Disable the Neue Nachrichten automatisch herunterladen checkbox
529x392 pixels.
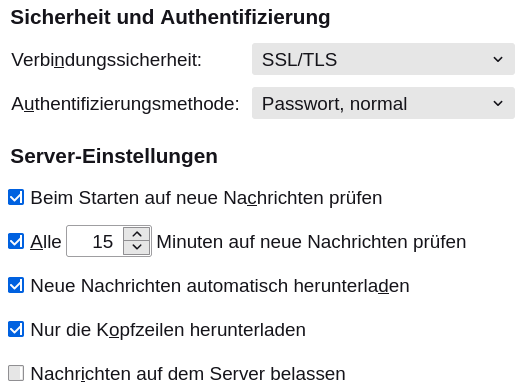click(x=16, y=285)
